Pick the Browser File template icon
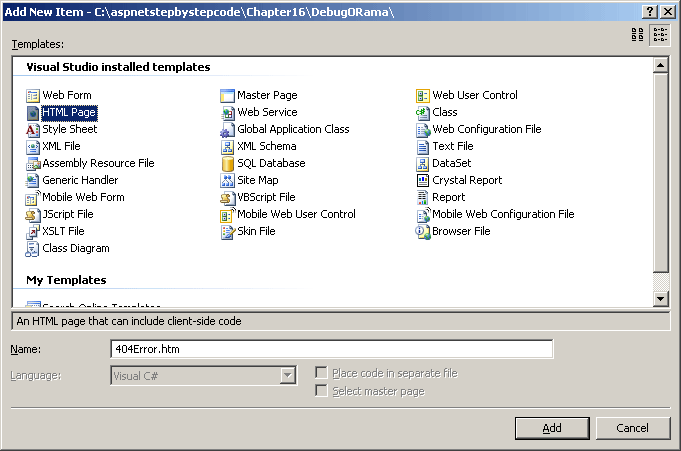 [x=423, y=232]
